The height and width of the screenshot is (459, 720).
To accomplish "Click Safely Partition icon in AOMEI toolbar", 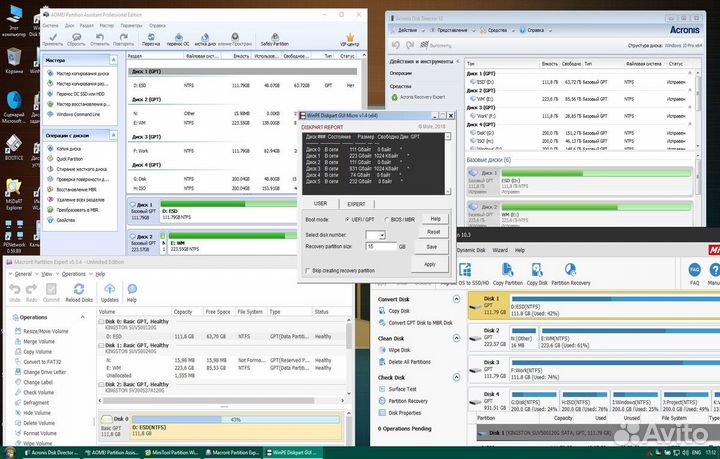I will pos(275,39).
